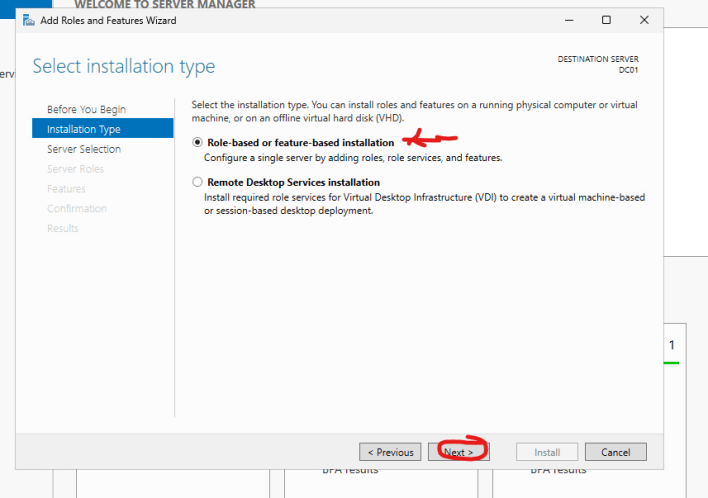Select Remote Desktop Services installation radio button
The height and width of the screenshot is (498, 708).
[x=197, y=182]
